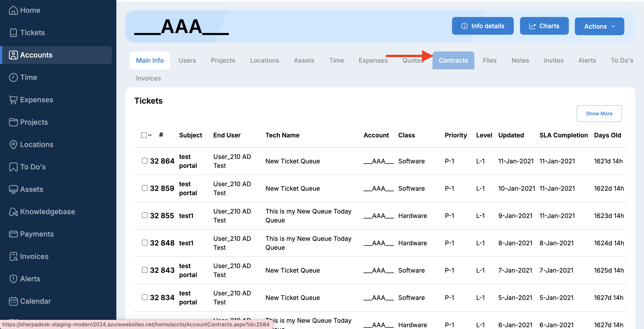Open the Expenses cart icon in sidebar
Viewport: 644px width, 329px height.
pyautogui.click(x=13, y=100)
